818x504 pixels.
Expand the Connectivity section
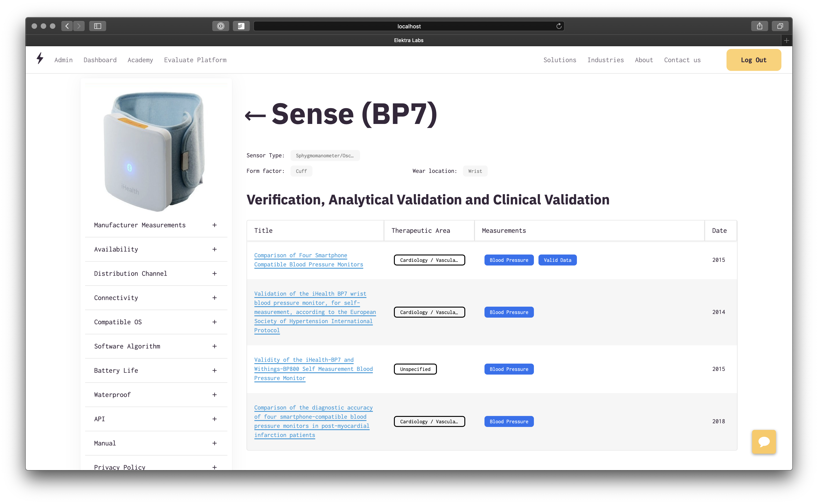coord(214,298)
